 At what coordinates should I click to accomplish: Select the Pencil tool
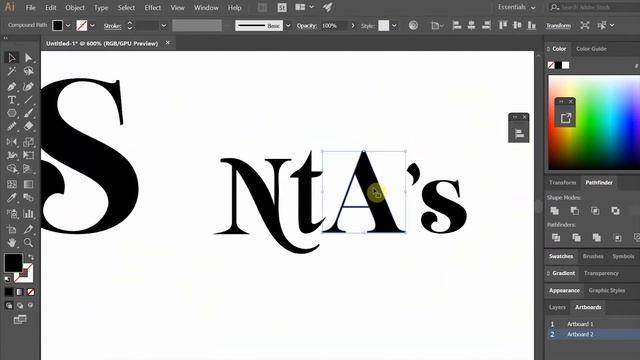coord(11,126)
